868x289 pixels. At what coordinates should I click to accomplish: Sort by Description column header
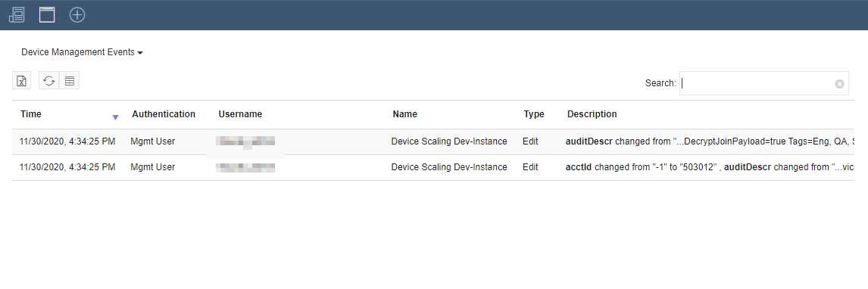point(592,114)
